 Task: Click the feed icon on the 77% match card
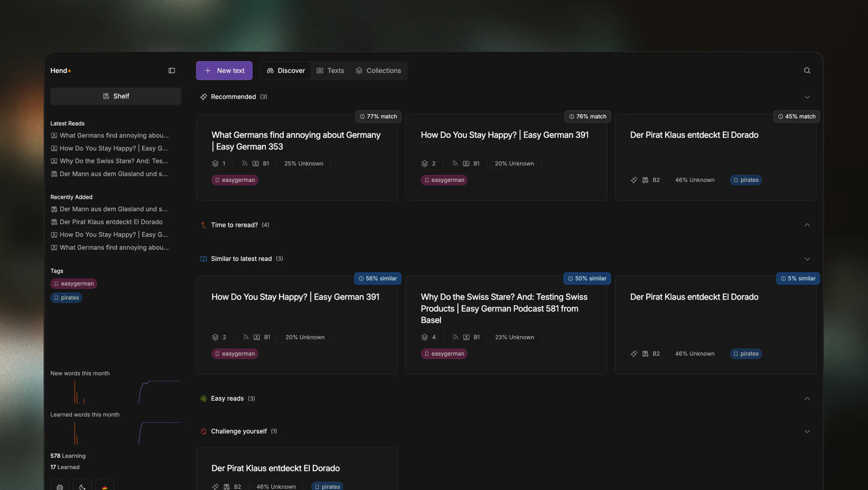[244, 164]
